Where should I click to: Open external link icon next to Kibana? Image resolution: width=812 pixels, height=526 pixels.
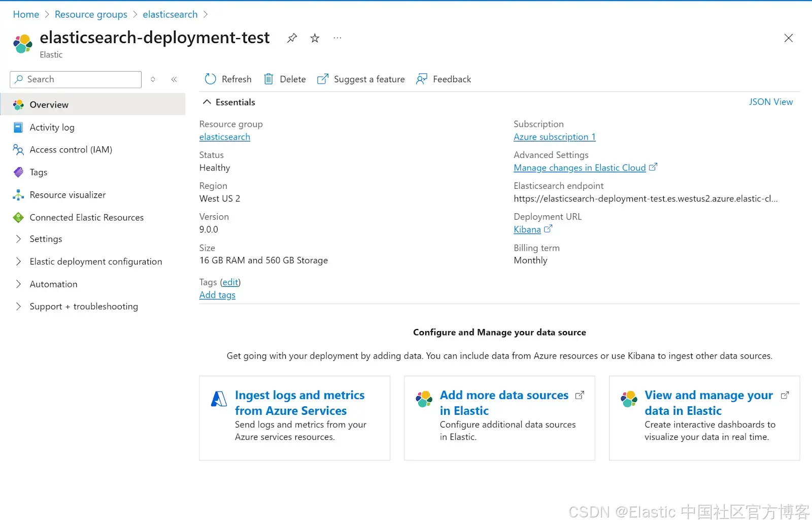[548, 229]
